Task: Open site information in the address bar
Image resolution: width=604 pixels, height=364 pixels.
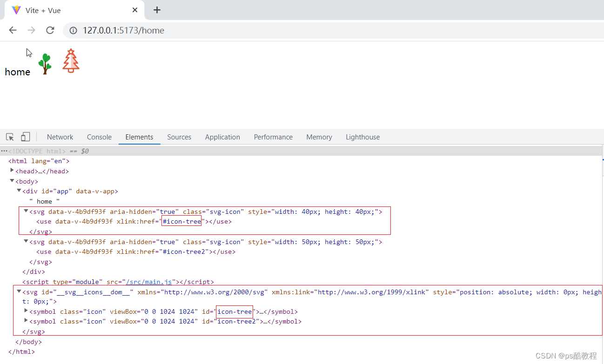Action: point(74,30)
